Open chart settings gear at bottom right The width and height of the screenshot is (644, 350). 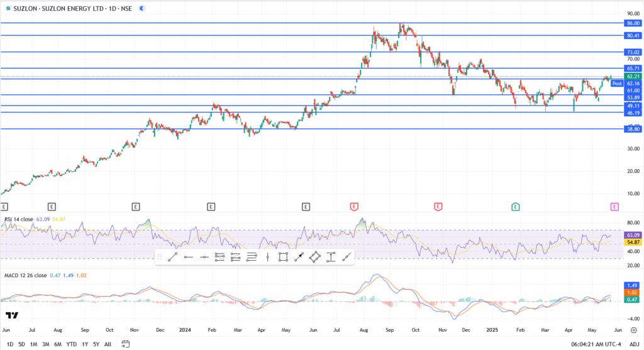tap(633, 330)
